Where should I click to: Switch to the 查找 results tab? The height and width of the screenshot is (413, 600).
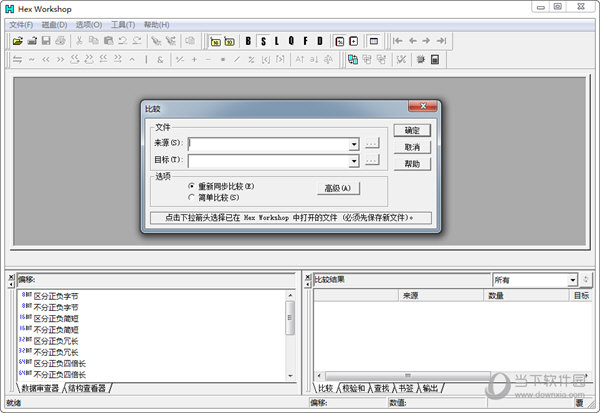pos(382,388)
